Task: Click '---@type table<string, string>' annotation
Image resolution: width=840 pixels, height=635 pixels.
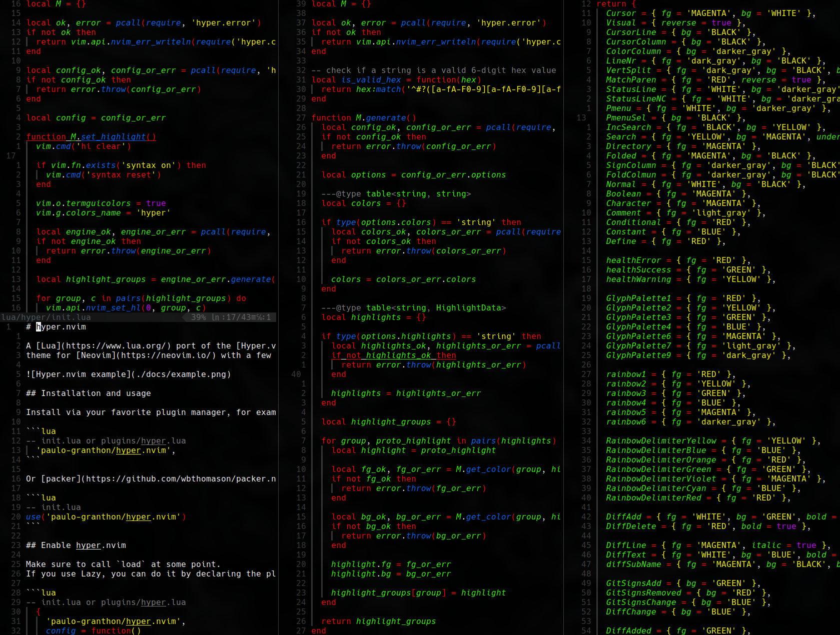Action: tap(396, 193)
